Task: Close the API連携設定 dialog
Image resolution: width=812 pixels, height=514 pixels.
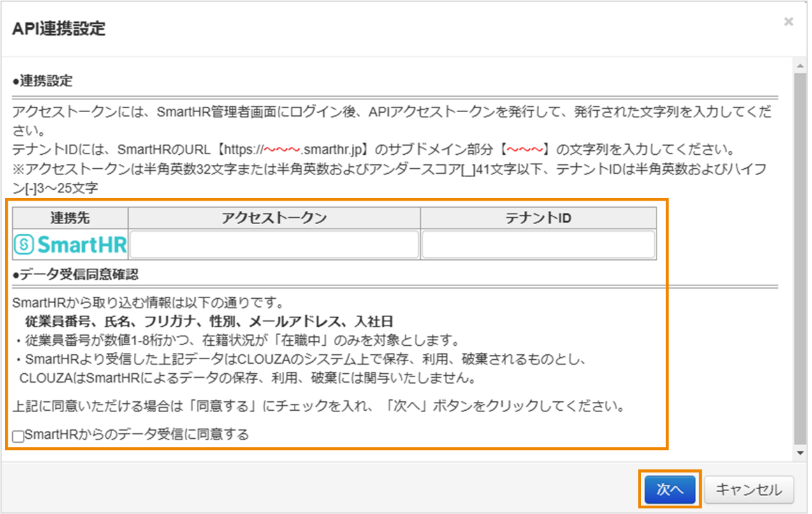Action: [788, 21]
